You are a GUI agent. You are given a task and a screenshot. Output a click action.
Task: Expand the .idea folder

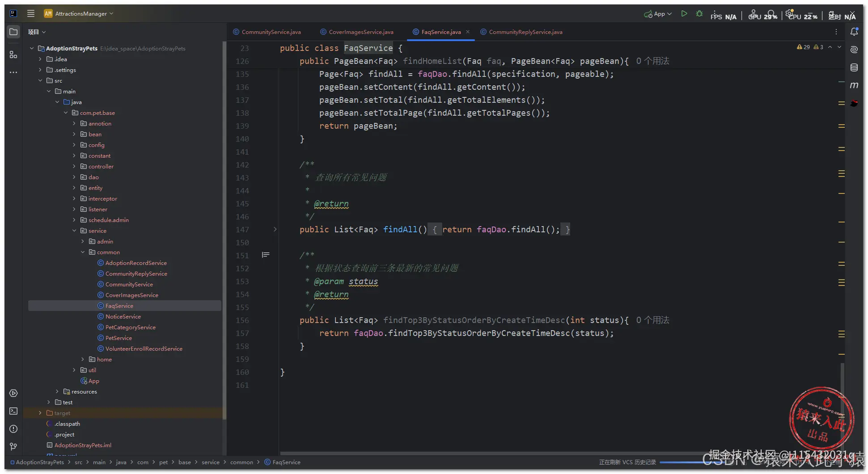pos(40,59)
